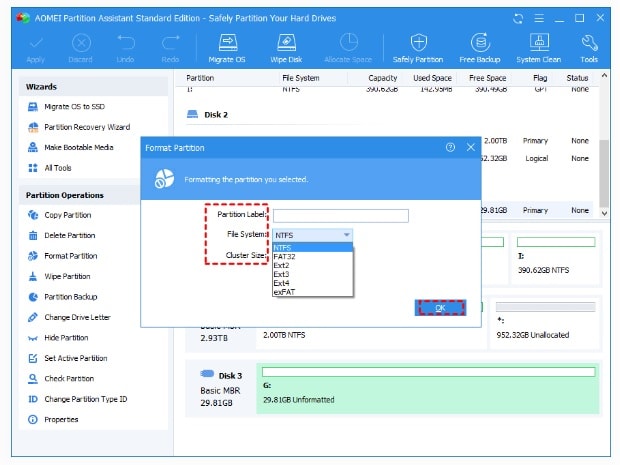
Task: Open All Tools in Wizards panel
Action: 49,168
